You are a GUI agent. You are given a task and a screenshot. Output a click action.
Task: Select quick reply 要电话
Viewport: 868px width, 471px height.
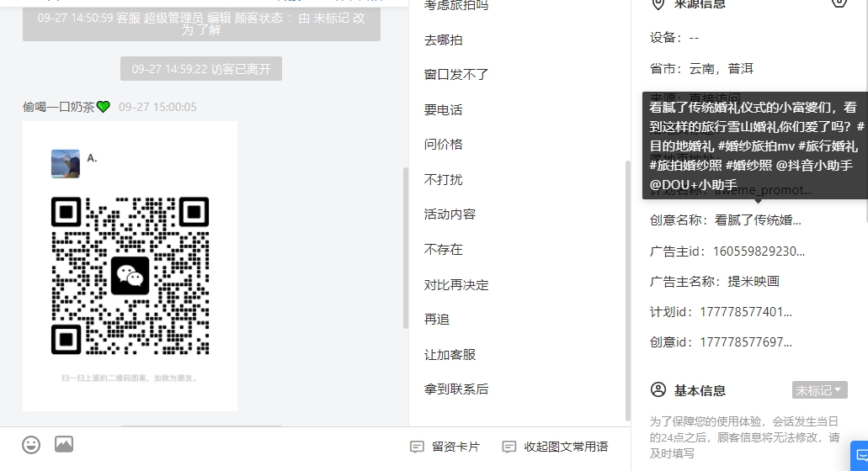(x=444, y=110)
